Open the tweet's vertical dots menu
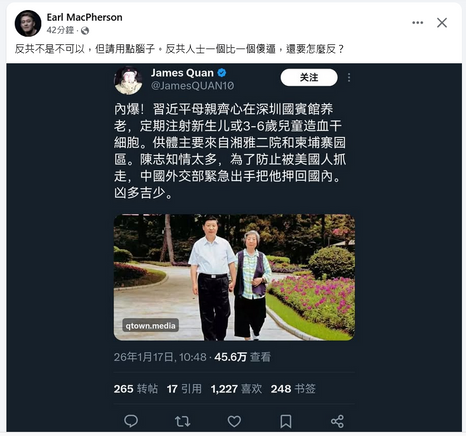The image size is (466, 436). 349,78
